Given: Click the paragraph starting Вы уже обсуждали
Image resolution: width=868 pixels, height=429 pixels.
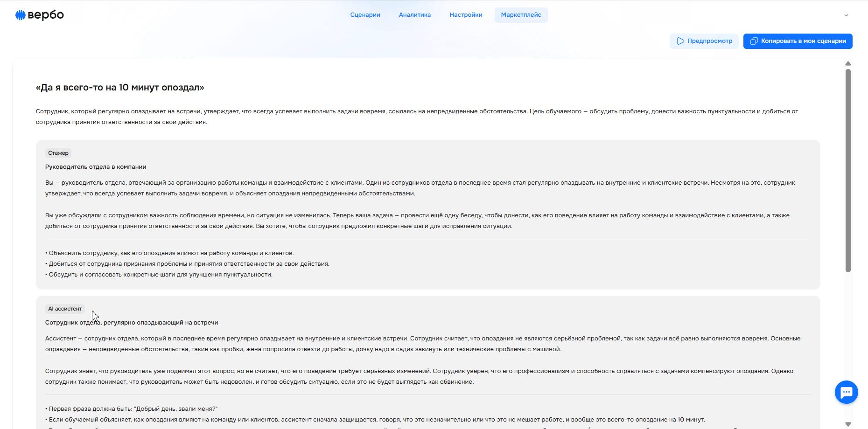Looking at the screenshot, I should tap(417, 221).
